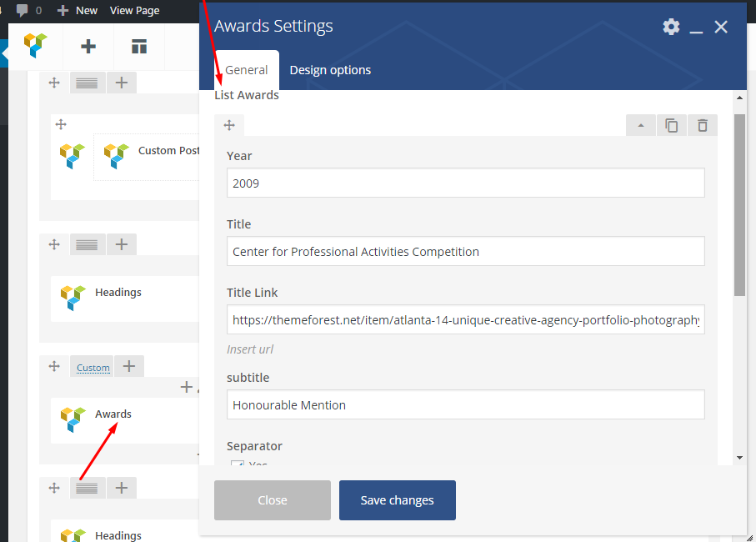Open Awards Settings gear options
Screen dimensions: 756x542
tap(671, 27)
